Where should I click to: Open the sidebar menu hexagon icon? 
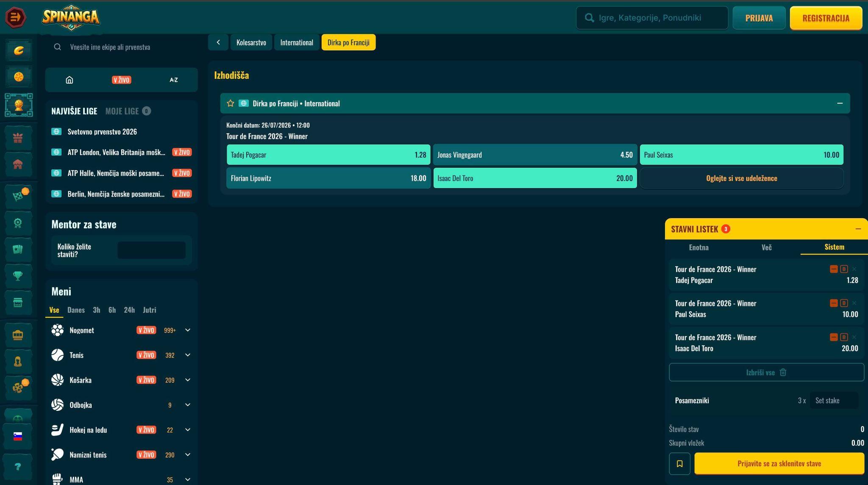[16, 17]
